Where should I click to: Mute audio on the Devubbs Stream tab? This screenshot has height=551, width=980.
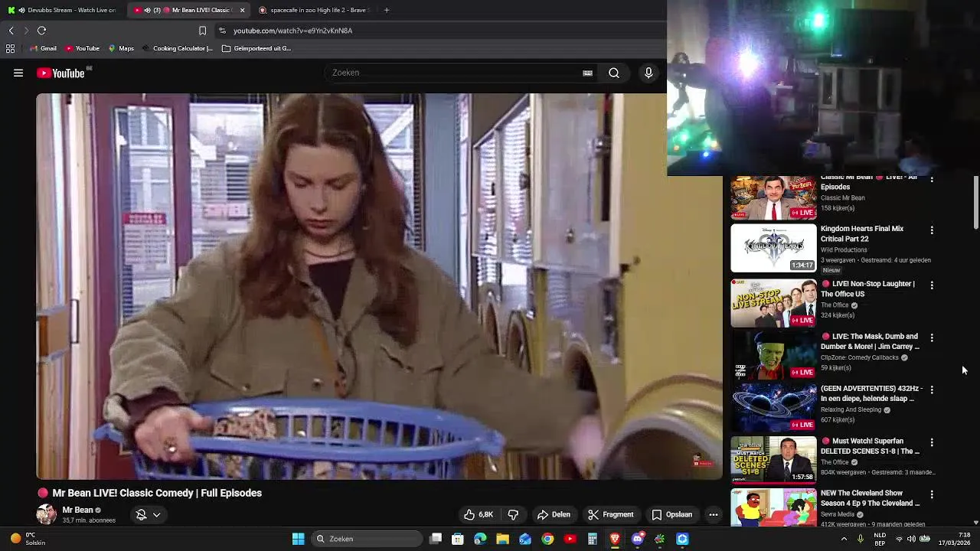point(21,10)
